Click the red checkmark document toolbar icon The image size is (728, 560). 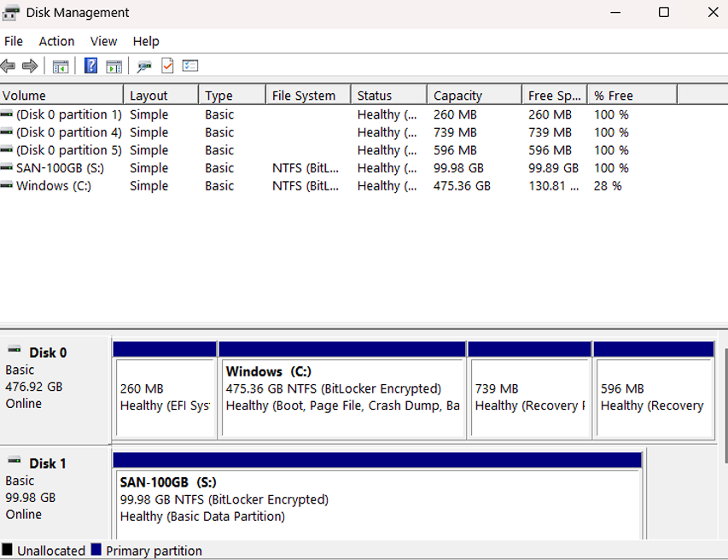(167, 66)
